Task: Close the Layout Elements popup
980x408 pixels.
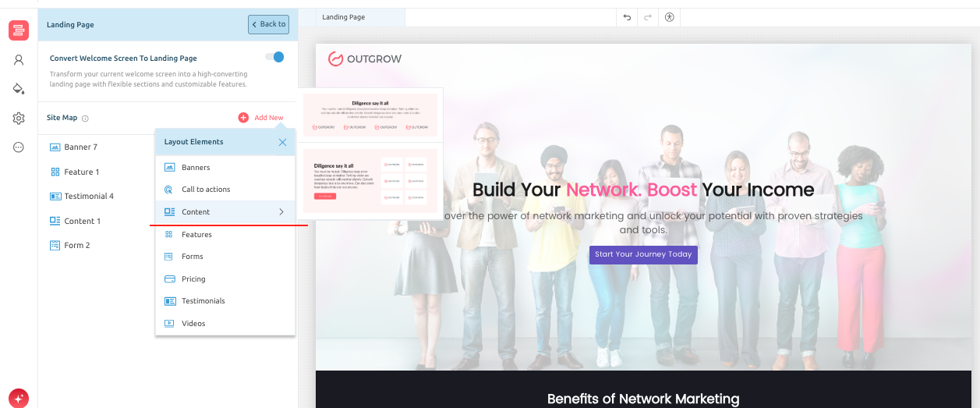Action: click(282, 142)
